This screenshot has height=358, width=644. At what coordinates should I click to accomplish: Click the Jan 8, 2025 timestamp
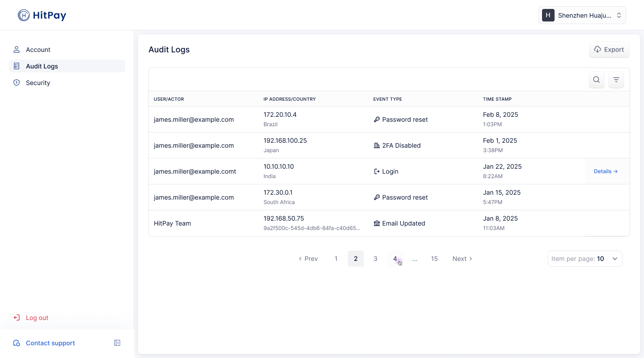click(x=500, y=218)
